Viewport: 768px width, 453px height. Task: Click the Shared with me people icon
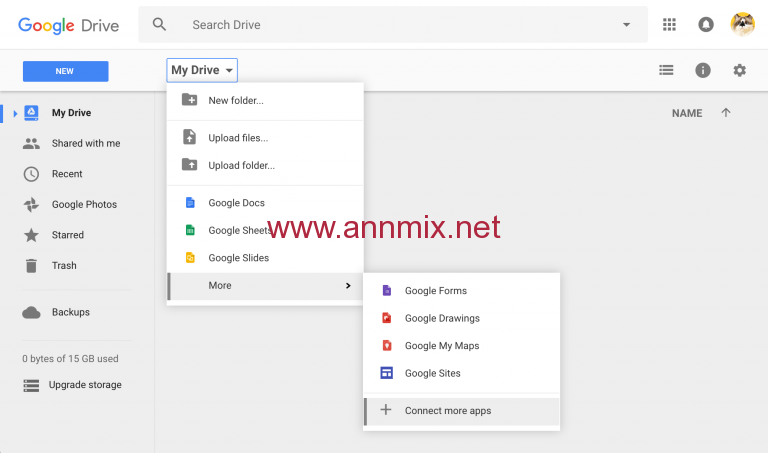31,143
